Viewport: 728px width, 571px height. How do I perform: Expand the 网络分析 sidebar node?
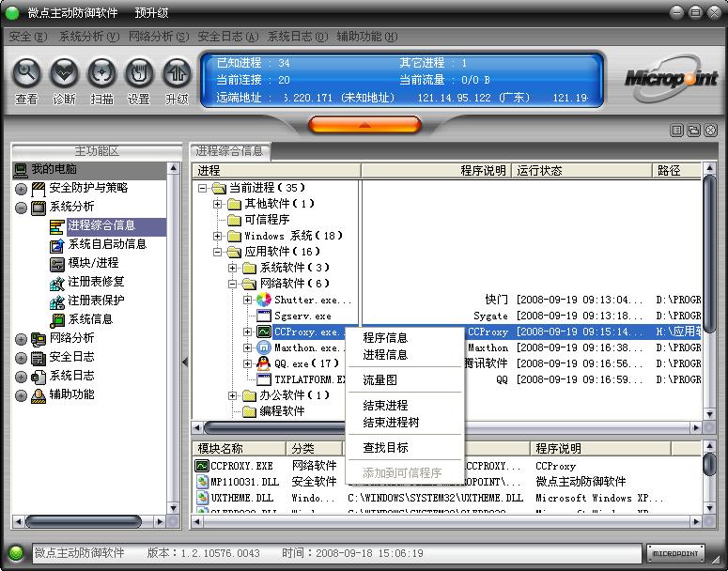click(21, 339)
